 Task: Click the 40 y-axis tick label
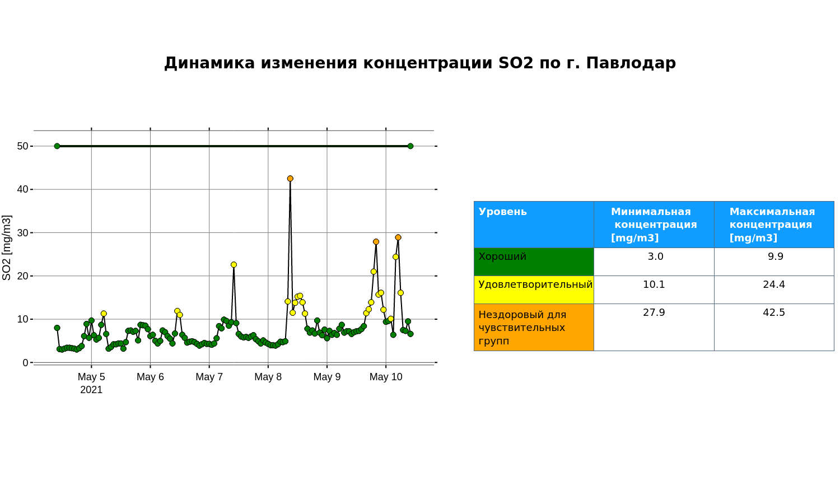pos(22,189)
